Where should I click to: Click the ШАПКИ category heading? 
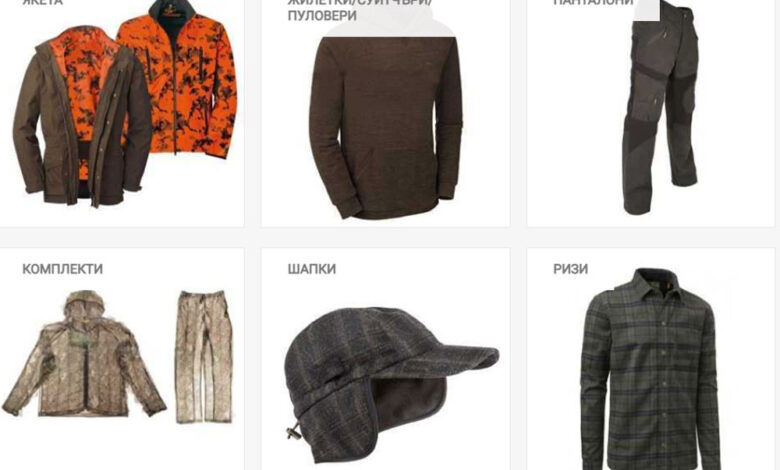(x=311, y=269)
